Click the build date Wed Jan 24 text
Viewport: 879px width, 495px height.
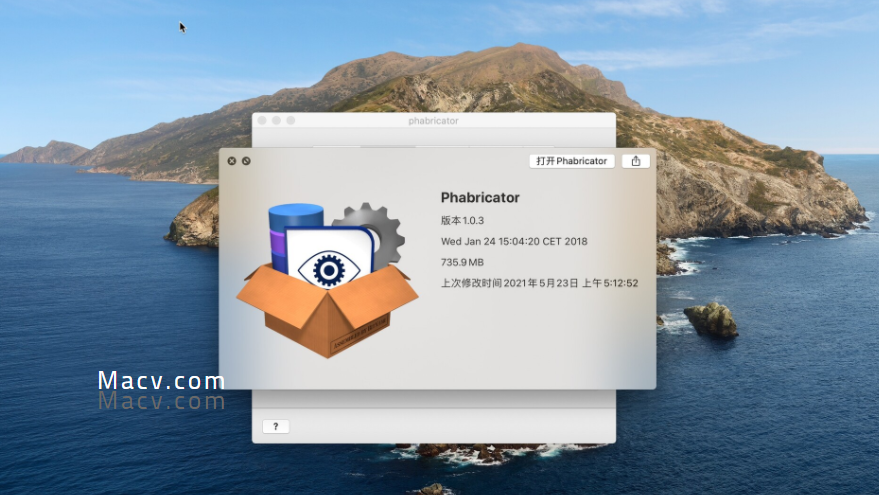click(x=514, y=241)
